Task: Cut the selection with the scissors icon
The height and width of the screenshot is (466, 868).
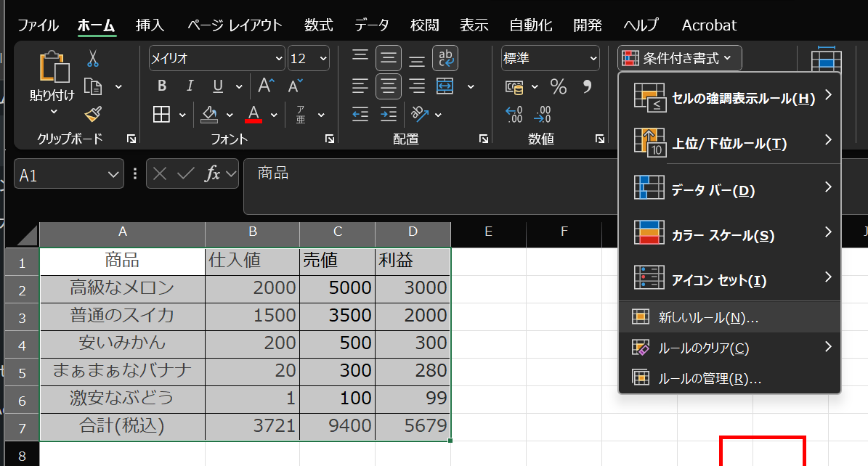Action: click(93, 58)
